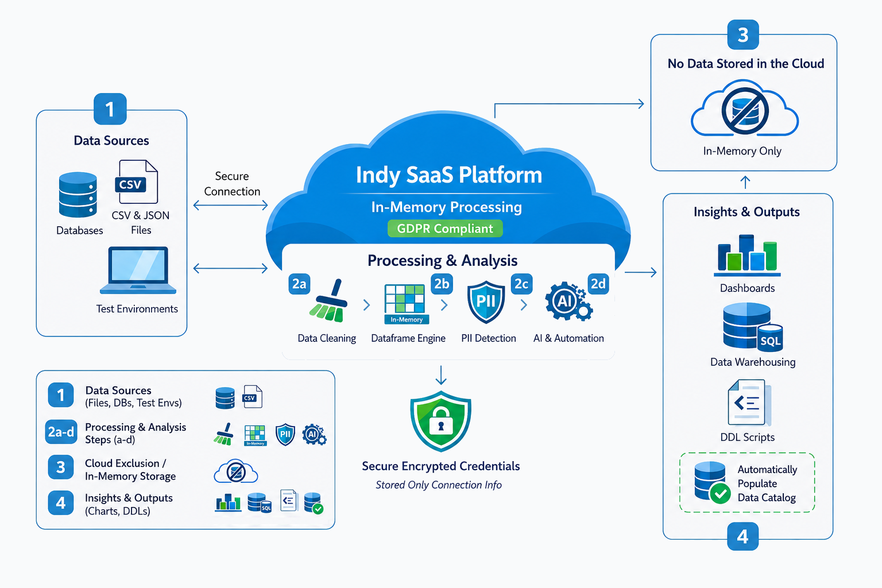Select the PII shield icon above PII Detection
The width and height of the screenshot is (882, 588).
(x=486, y=302)
